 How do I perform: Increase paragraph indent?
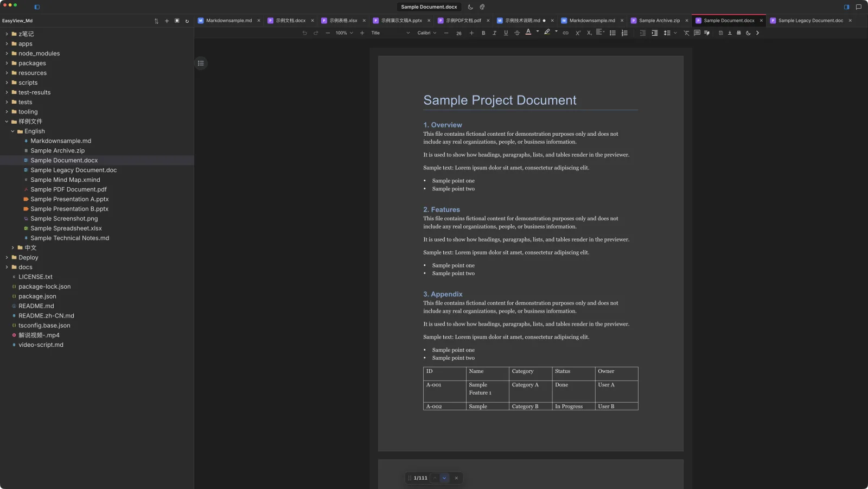[x=655, y=33]
